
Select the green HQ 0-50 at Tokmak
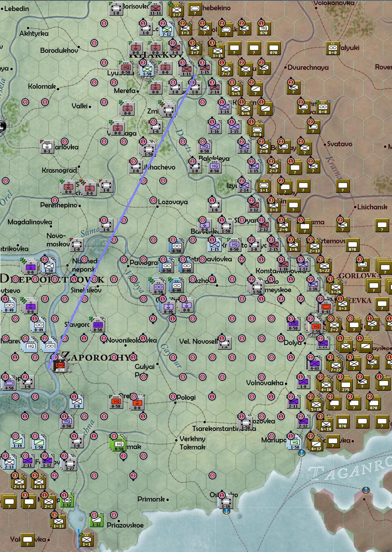tap(119, 444)
